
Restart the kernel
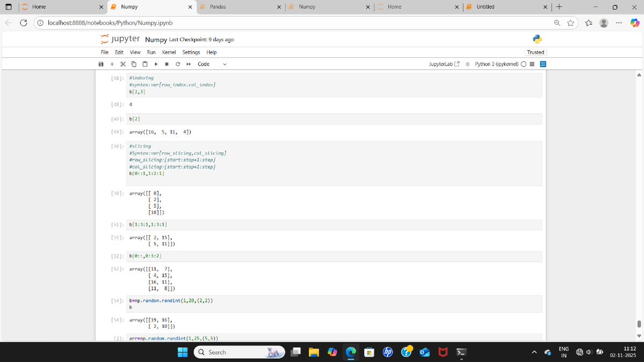[178, 64]
